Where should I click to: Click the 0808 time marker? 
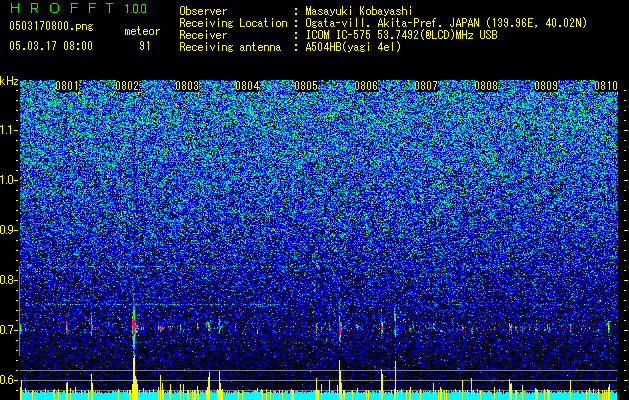(x=486, y=86)
